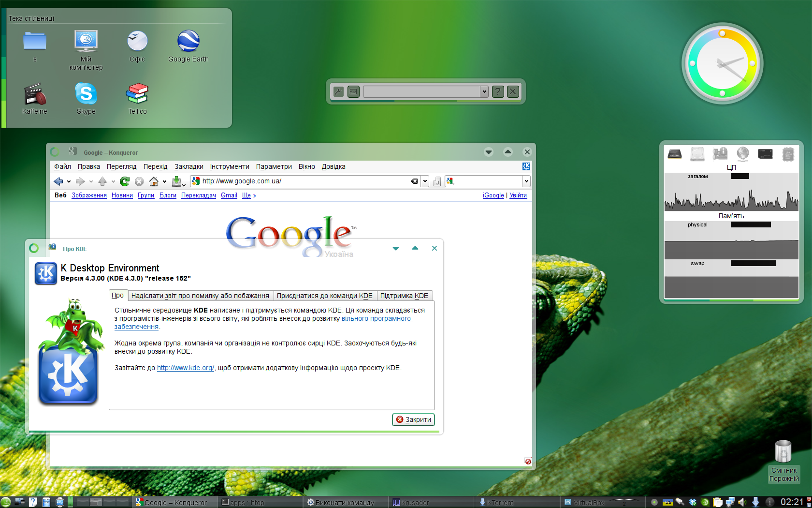Open the Konqueror search box dropdown arrow
This screenshot has width=812, height=508.
pos(526,181)
